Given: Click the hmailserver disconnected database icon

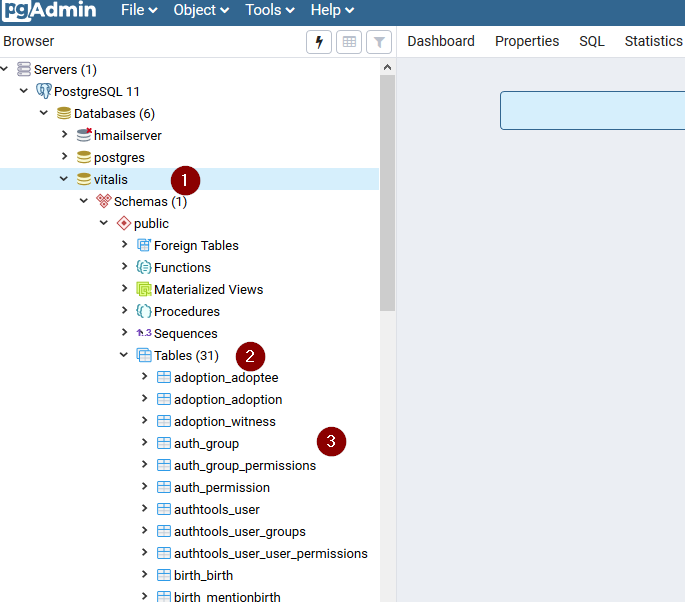Looking at the screenshot, I should [84, 135].
